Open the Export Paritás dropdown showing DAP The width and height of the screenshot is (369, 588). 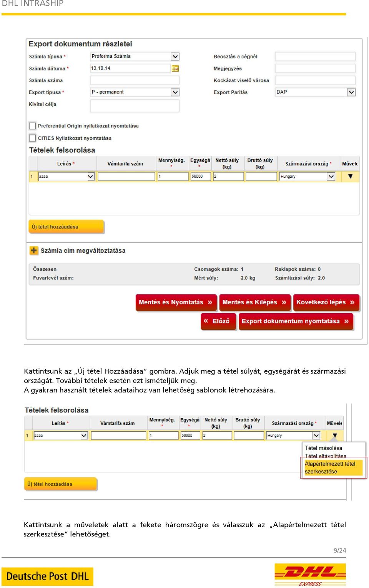click(x=315, y=92)
